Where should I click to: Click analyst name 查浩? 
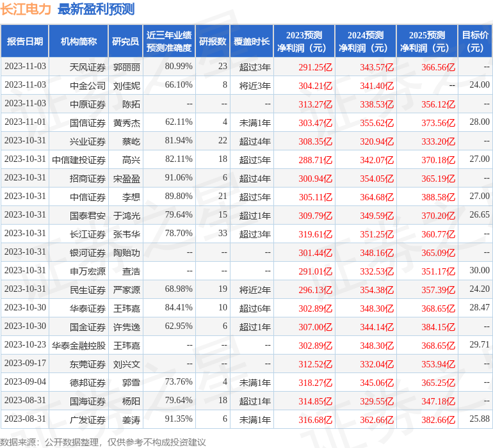pyautogui.click(x=131, y=271)
